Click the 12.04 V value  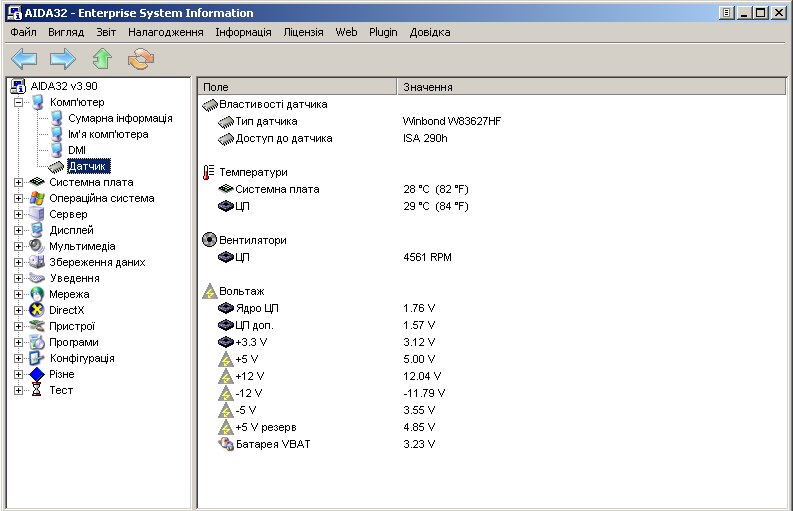coord(422,376)
